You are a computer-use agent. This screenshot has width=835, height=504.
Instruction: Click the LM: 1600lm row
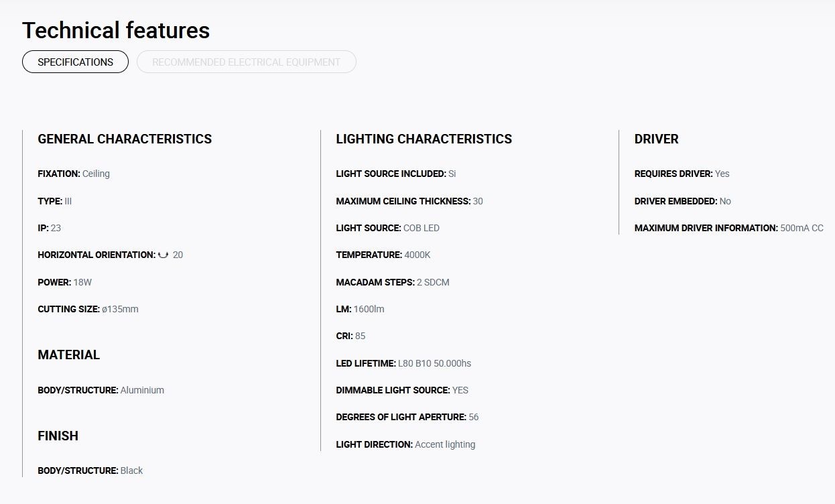pyautogui.click(x=360, y=309)
